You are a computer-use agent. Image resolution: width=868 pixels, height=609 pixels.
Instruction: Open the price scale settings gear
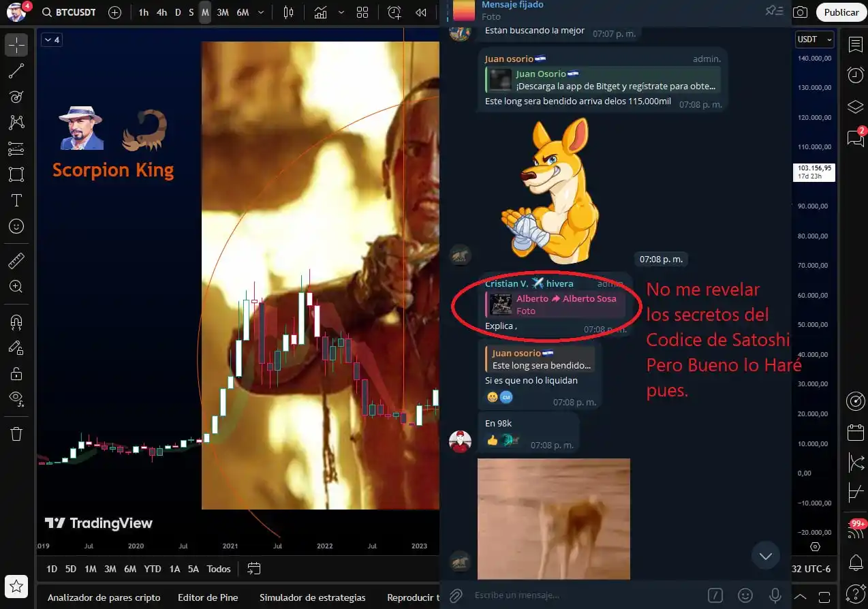coord(816,547)
